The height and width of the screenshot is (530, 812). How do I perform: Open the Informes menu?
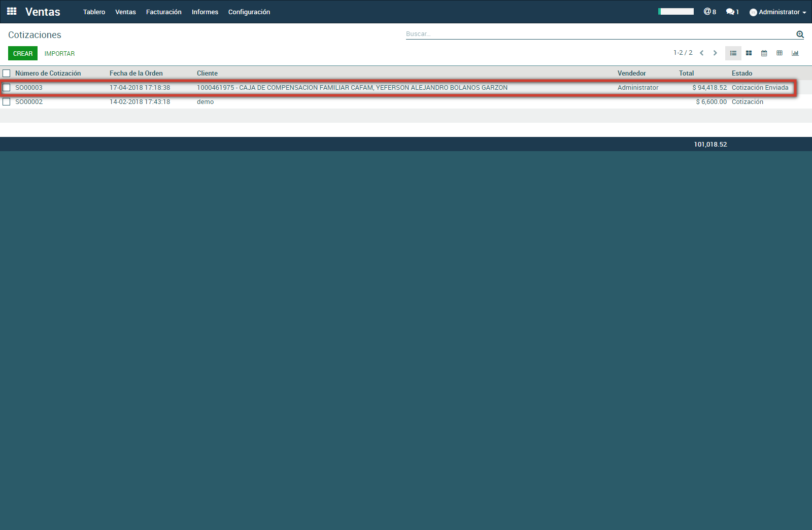coord(205,12)
